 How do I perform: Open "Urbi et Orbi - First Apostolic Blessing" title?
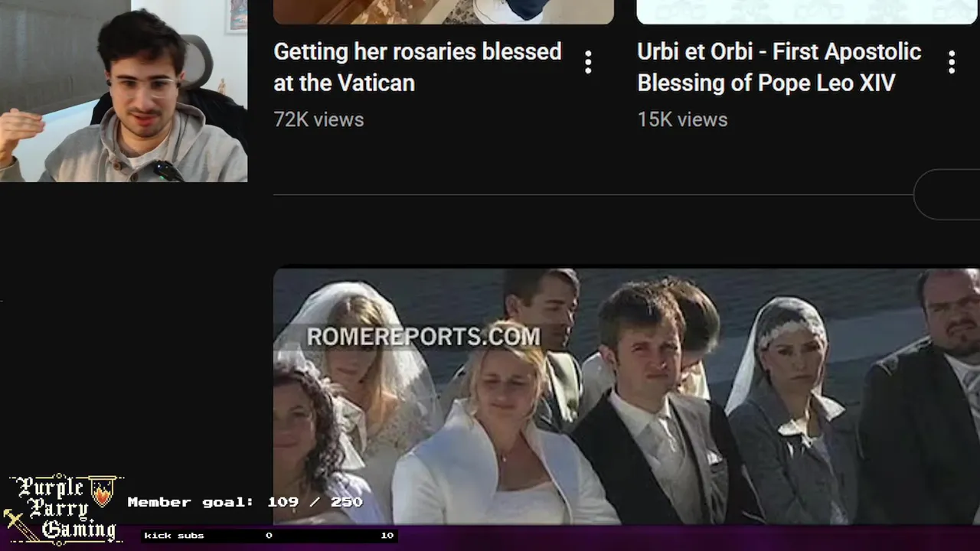[779, 67]
